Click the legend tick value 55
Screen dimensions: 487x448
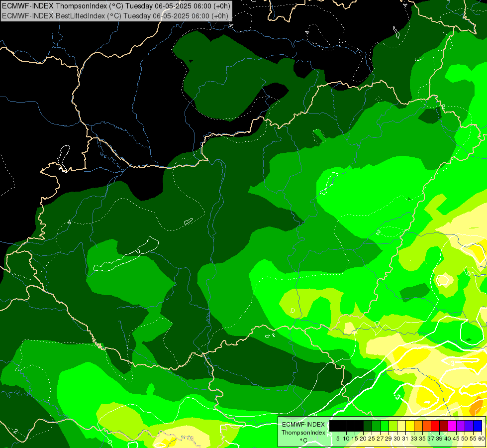click(x=473, y=439)
